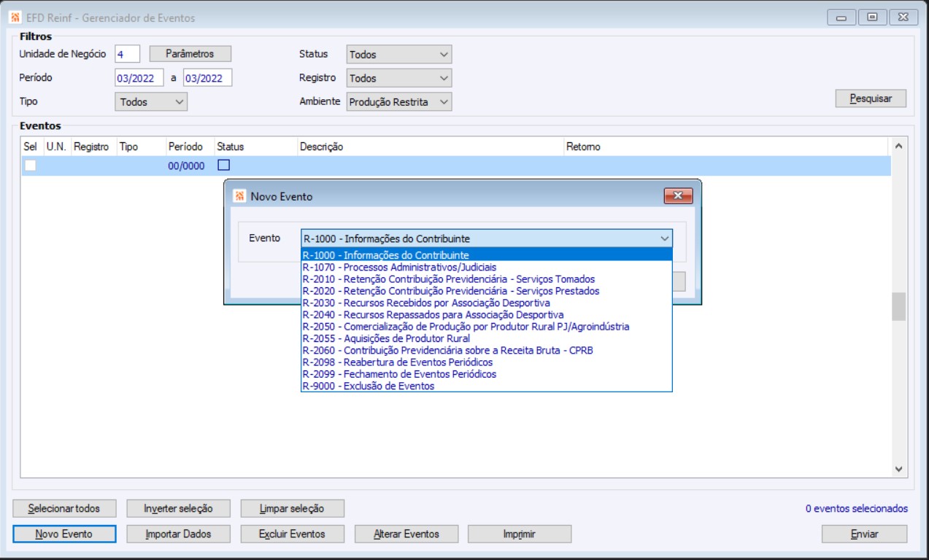Pick R-2030 Recursos Recebidos por Associação Desportiva
The width and height of the screenshot is (929, 560).
pos(487,303)
